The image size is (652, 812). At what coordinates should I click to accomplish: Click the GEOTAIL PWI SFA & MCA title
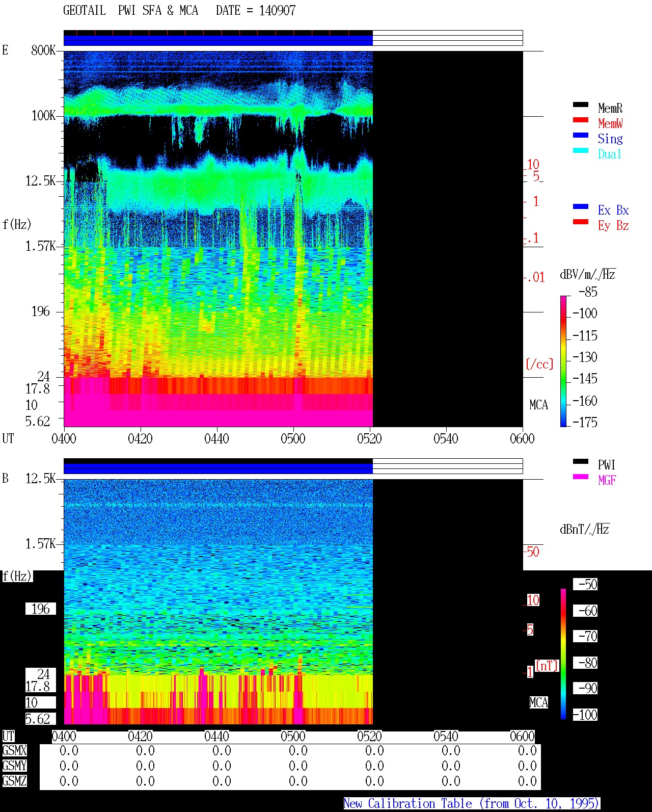point(130,10)
